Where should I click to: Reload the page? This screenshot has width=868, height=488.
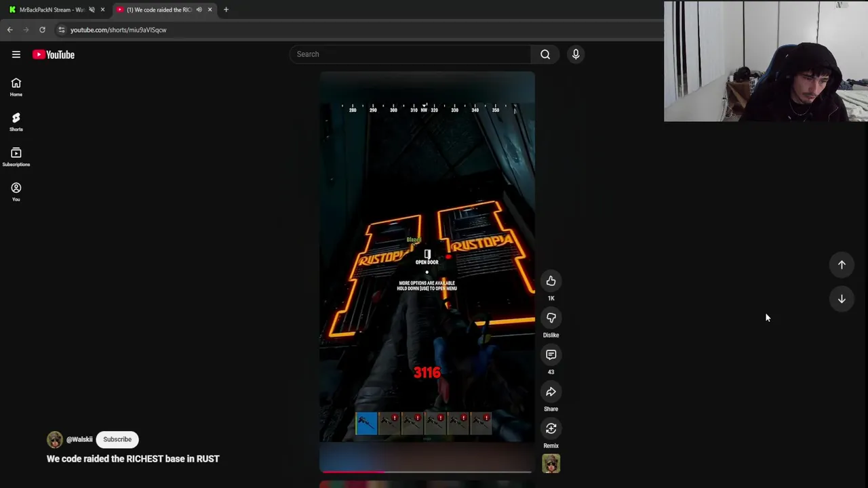(x=42, y=30)
